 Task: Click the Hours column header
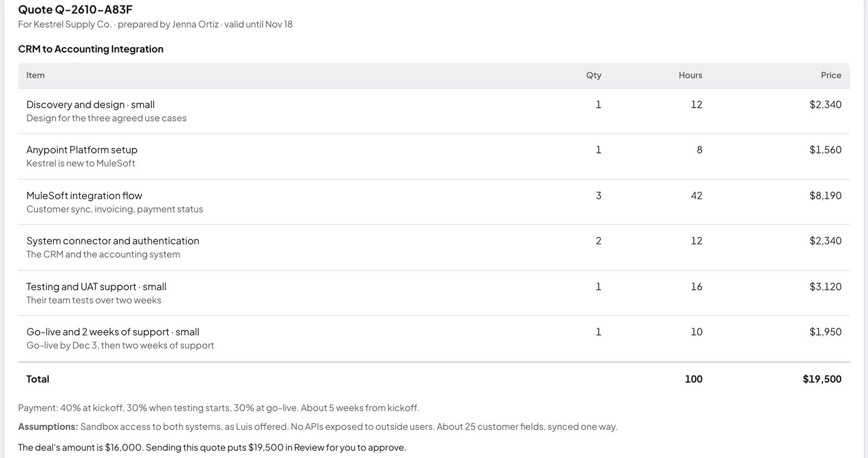point(690,75)
